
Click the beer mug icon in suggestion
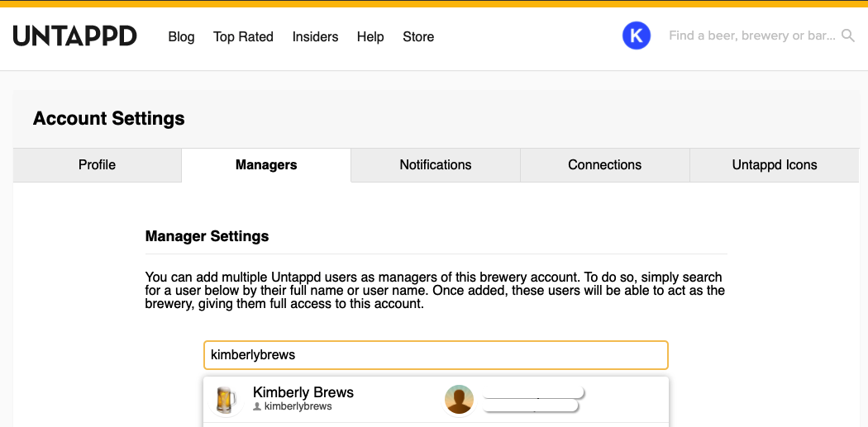(x=224, y=400)
